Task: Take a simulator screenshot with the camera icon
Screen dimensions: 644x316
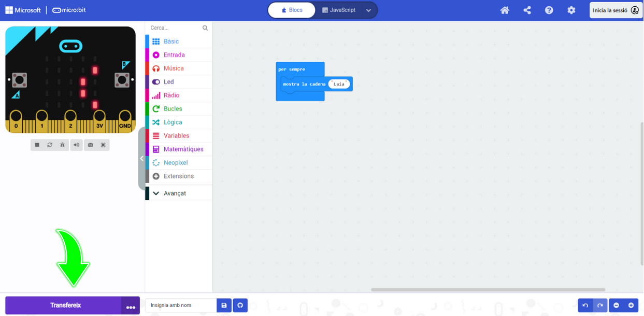Action: pos(90,145)
